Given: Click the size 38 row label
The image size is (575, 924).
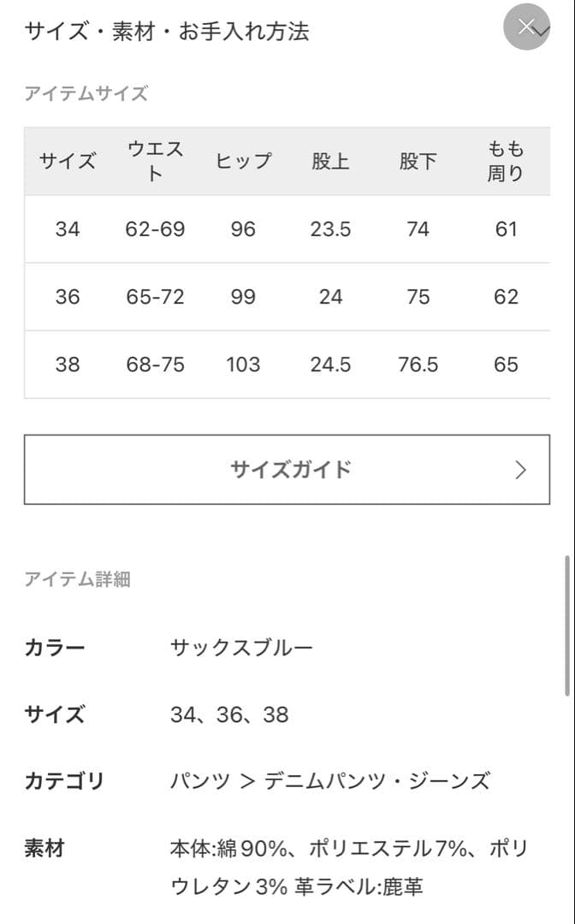Looking at the screenshot, I should point(68,364).
